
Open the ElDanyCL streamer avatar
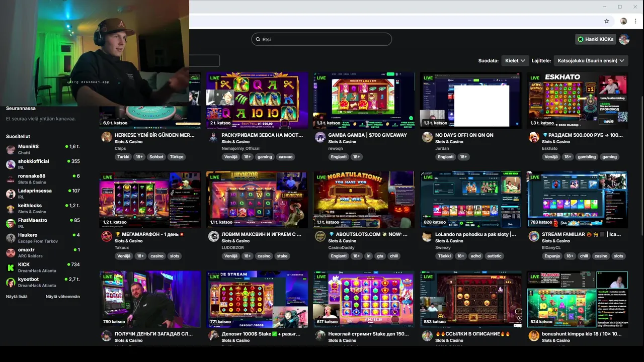534,236
